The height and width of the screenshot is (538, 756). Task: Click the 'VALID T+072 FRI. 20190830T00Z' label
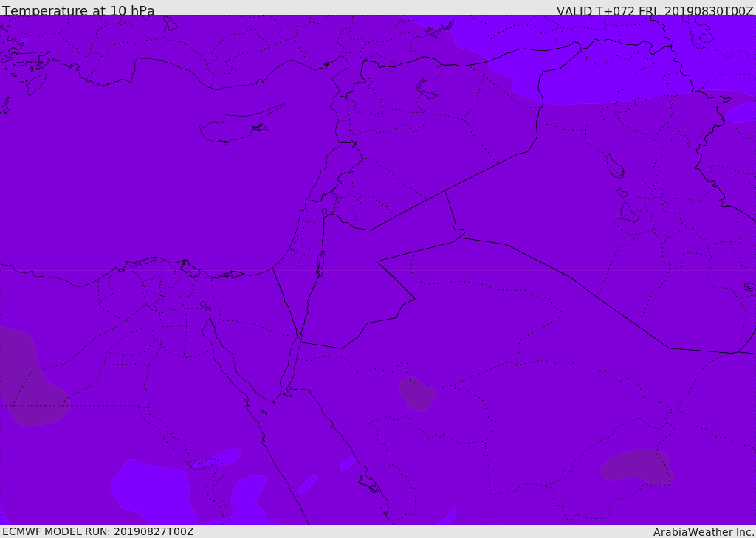click(x=655, y=11)
